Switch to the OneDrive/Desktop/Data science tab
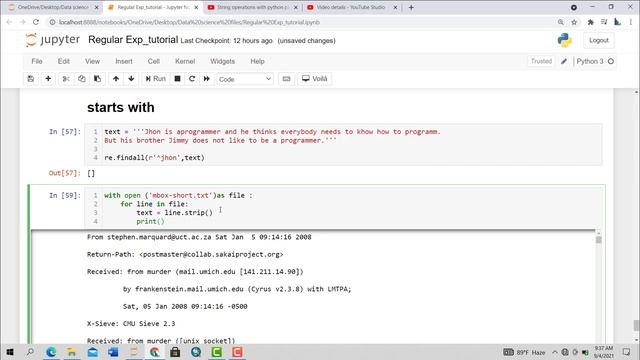 tap(53, 7)
